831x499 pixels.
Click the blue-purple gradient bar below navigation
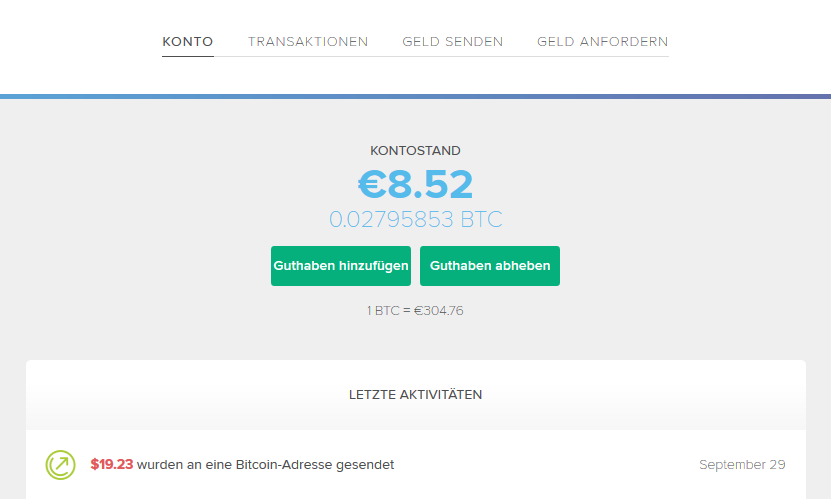[x=415, y=97]
